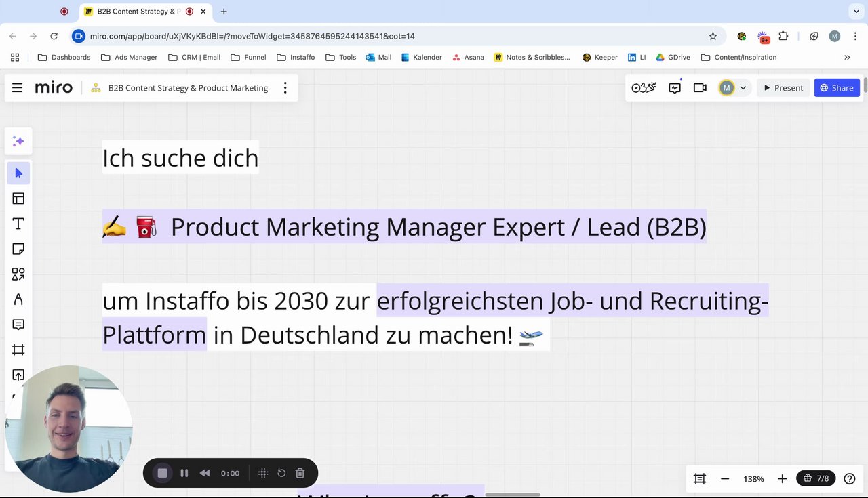Select the Pen drawing tool
The height and width of the screenshot is (498, 868).
coord(18,299)
